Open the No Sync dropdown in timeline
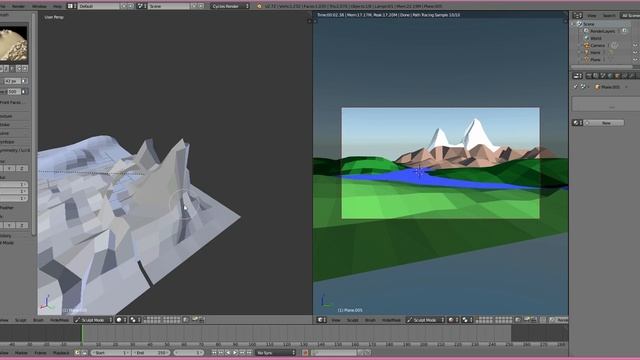This screenshot has height=360, width=640. (276, 353)
